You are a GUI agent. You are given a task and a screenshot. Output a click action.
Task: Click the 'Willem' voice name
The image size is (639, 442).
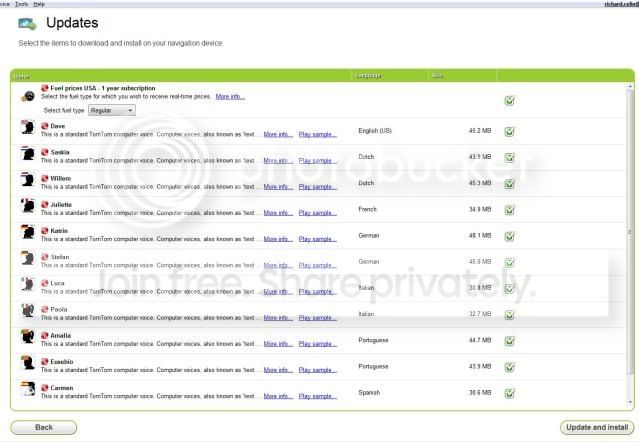coord(61,178)
